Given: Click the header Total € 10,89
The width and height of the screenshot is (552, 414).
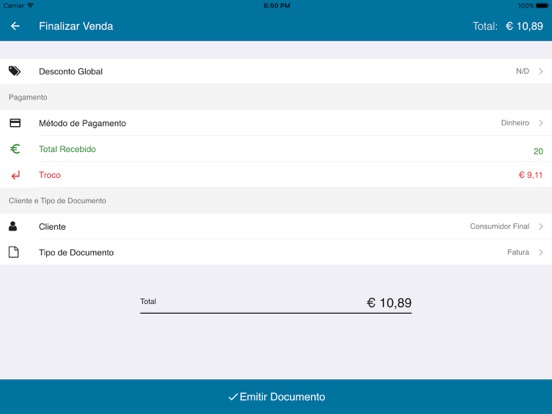Looking at the screenshot, I should (508, 26).
